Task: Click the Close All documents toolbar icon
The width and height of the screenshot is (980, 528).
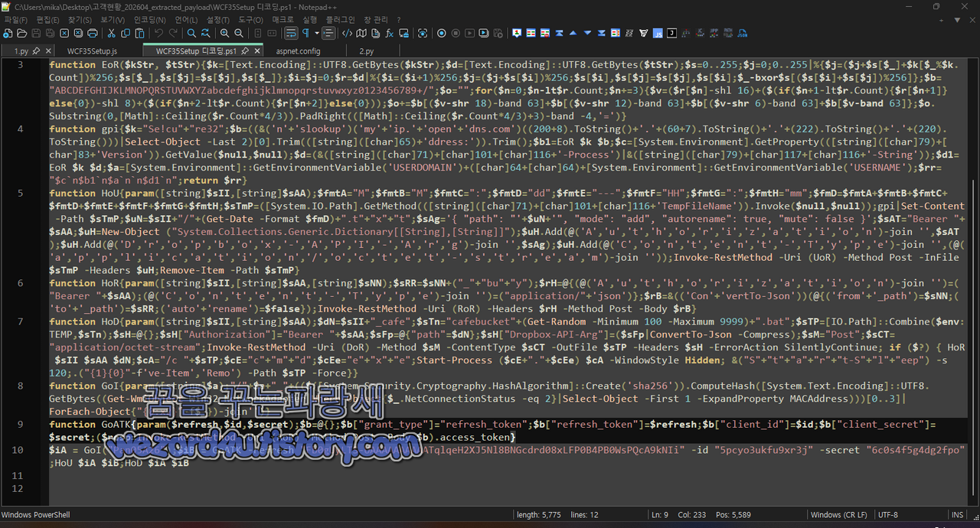Action: 78,33
